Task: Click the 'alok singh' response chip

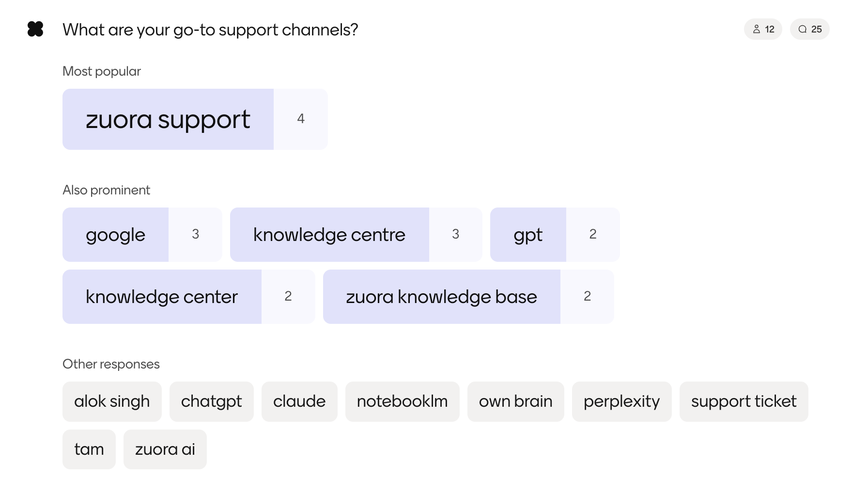Action: click(112, 401)
